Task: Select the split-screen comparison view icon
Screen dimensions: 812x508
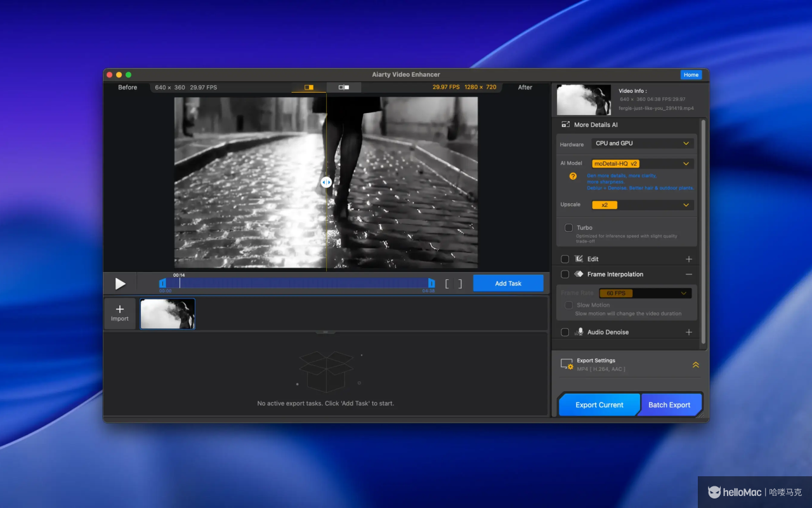Action: coord(309,87)
